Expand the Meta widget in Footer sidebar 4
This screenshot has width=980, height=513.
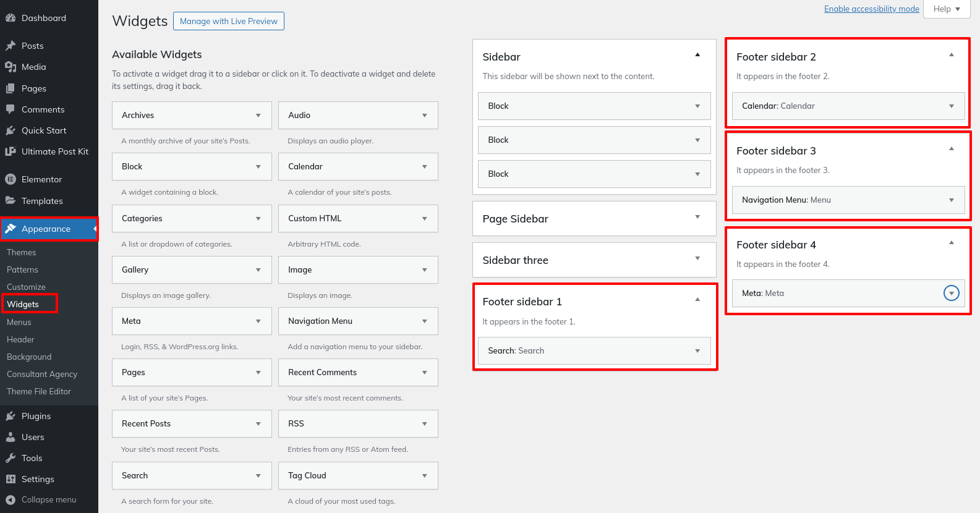[x=951, y=293]
